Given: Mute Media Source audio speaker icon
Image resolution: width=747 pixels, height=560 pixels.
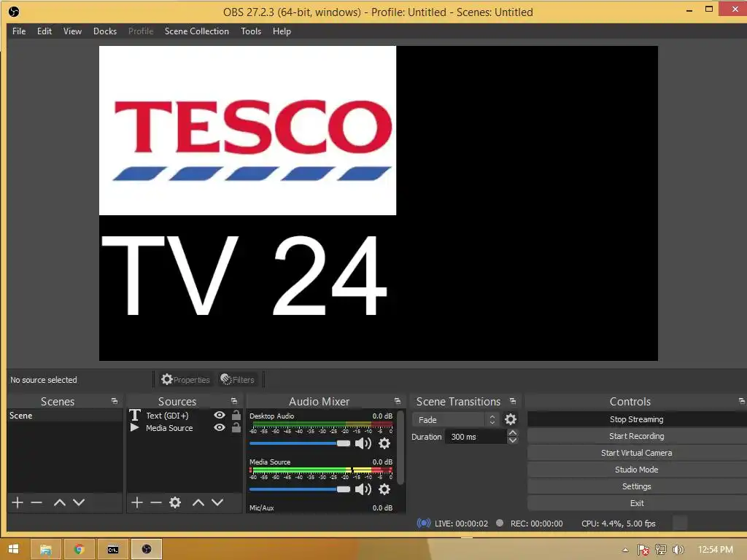Looking at the screenshot, I should (x=363, y=489).
